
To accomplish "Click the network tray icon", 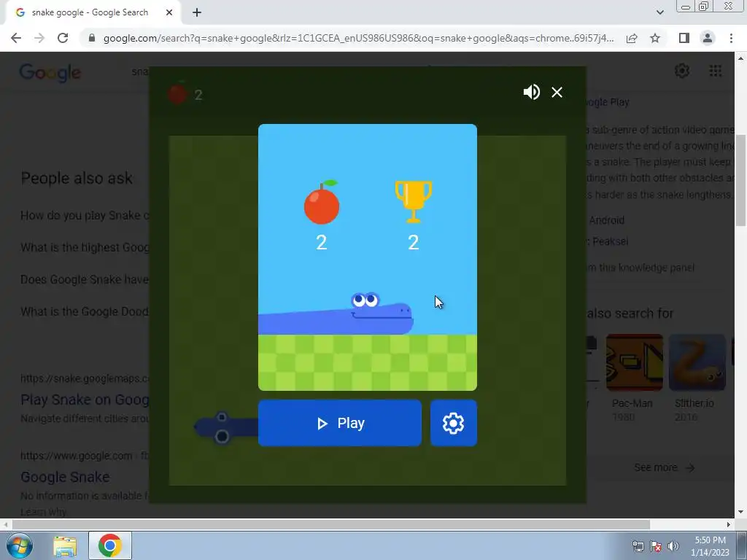I will click(638, 546).
